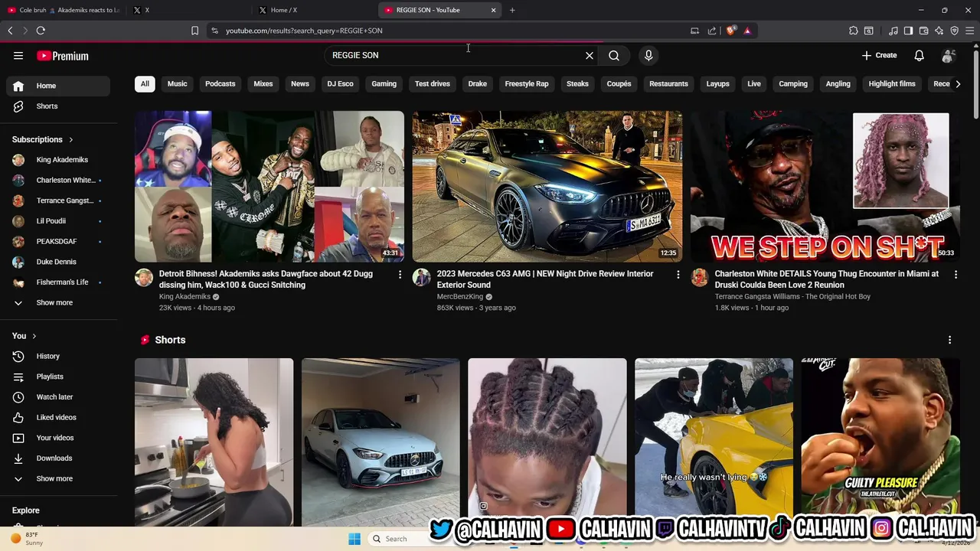Image resolution: width=980 pixels, height=551 pixels.
Task: Select the Highlight films filter chip
Action: point(892,83)
